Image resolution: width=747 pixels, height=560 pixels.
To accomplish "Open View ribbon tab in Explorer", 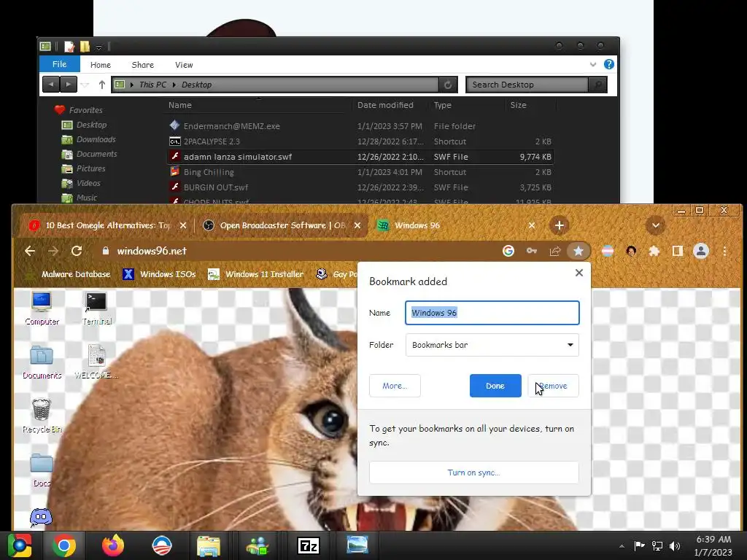I will [x=184, y=65].
